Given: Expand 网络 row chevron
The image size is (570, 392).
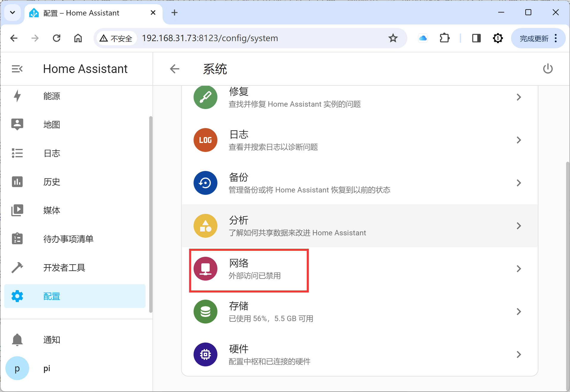Looking at the screenshot, I should (x=519, y=269).
